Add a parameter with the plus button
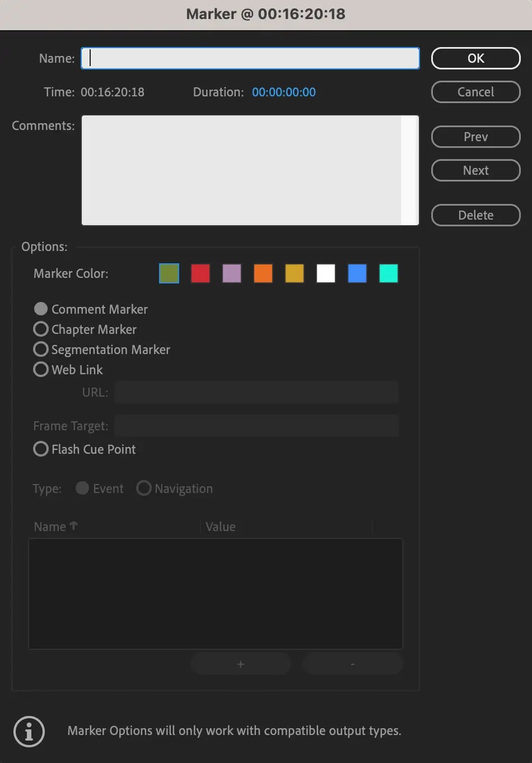The height and width of the screenshot is (763, 532). (241, 664)
